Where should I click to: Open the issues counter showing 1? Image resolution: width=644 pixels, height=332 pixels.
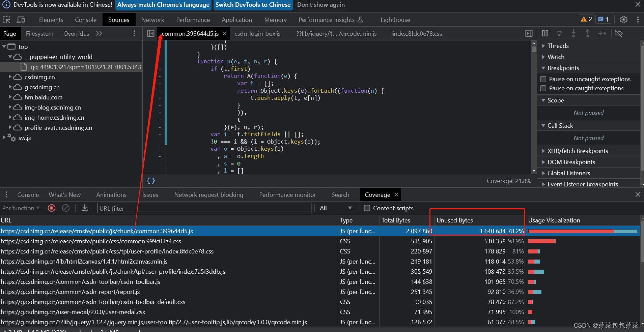coord(604,19)
